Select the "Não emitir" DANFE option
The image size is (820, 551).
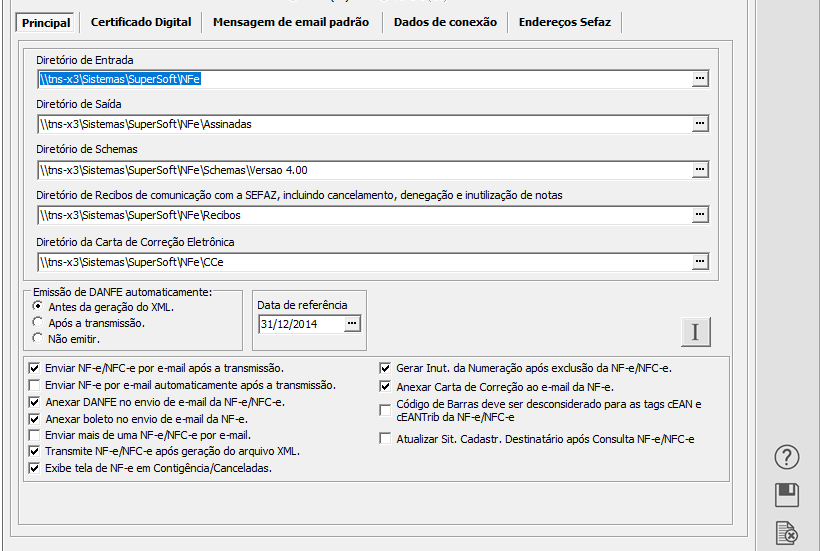click(38, 338)
